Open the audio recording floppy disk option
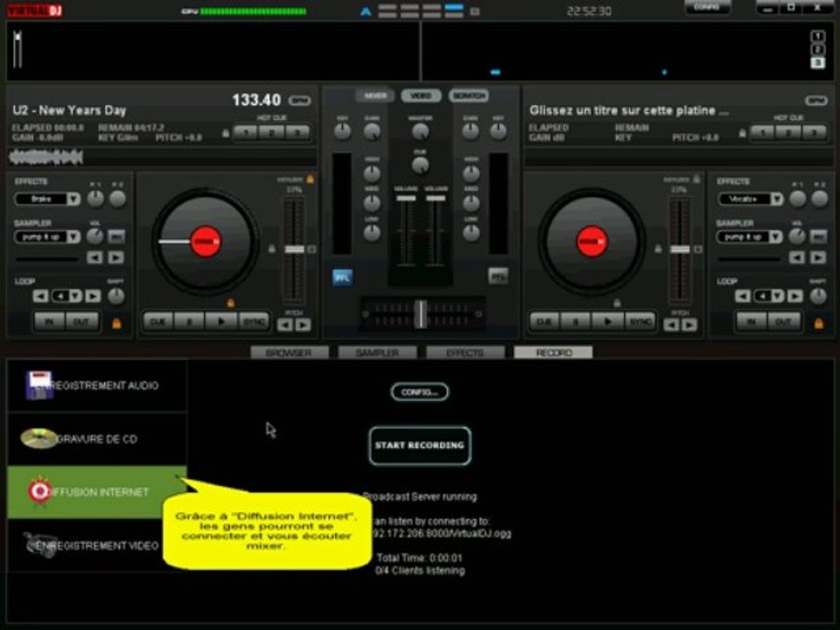 [x=97, y=385]
